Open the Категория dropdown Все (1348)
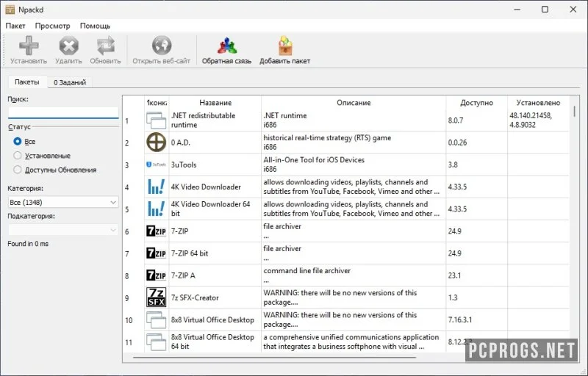 pyautogui.click(x=63, y=202)
